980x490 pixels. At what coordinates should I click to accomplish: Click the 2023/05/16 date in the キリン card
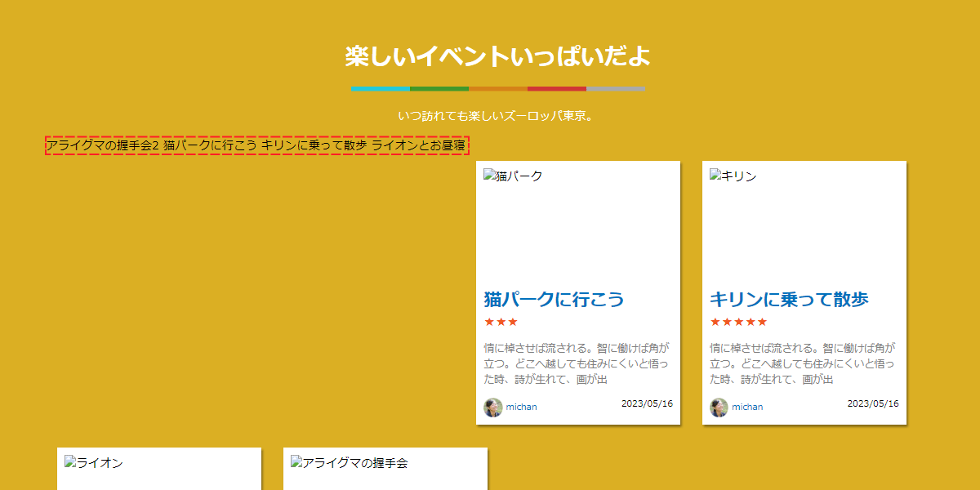pyautogui.click(x=873, y=403)
